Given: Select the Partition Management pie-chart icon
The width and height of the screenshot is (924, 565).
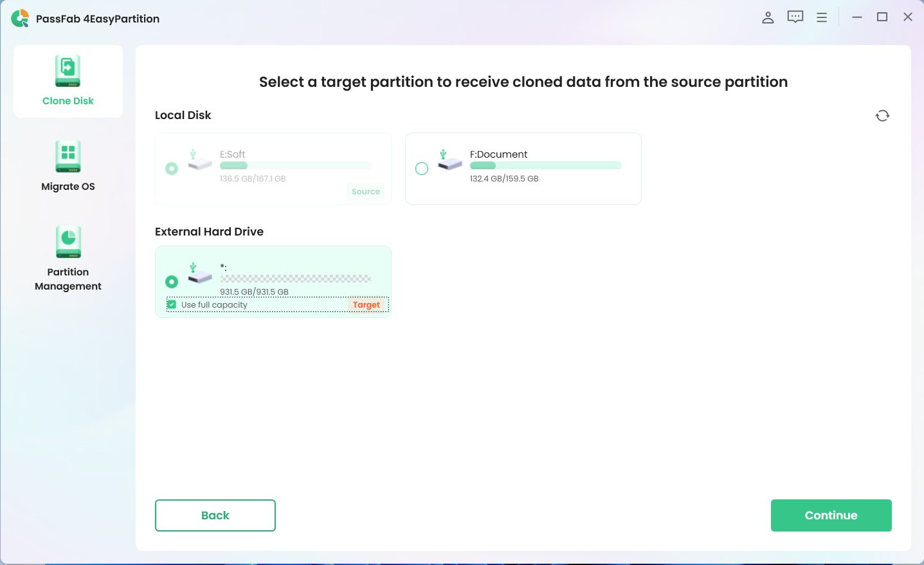Looking at the screenshot, I should 68,241.
